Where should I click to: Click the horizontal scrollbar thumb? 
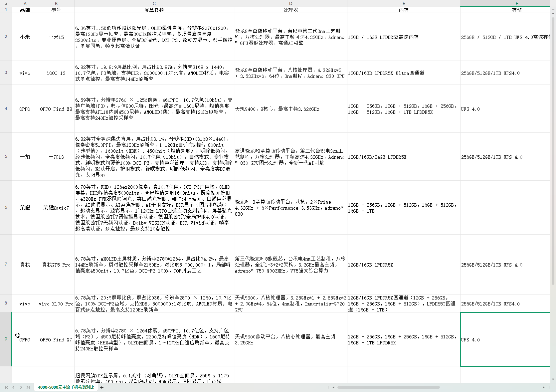pyautogui.click(x=388, y=387)
